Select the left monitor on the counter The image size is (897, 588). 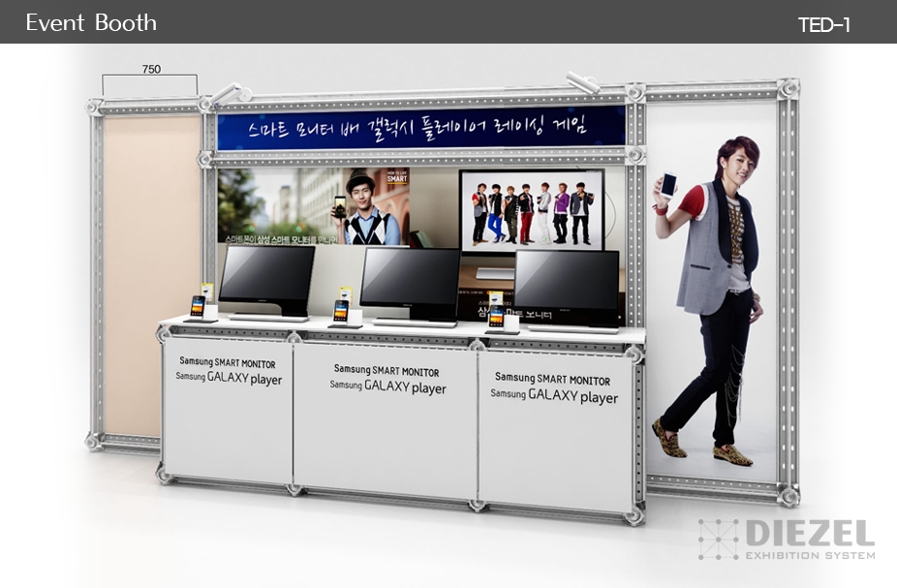pos(266,279)
